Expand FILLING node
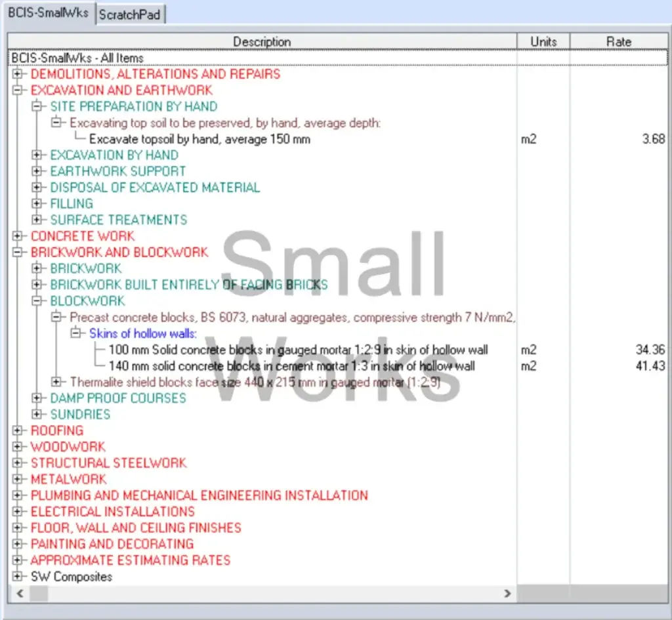The width and height of the screenshot is (672, 620). pyautogui.click(x=37, y=203)
